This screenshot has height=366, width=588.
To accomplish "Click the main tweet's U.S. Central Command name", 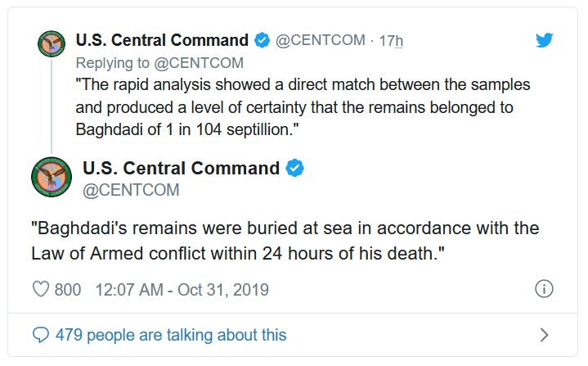I will click(x=181, y=168).
